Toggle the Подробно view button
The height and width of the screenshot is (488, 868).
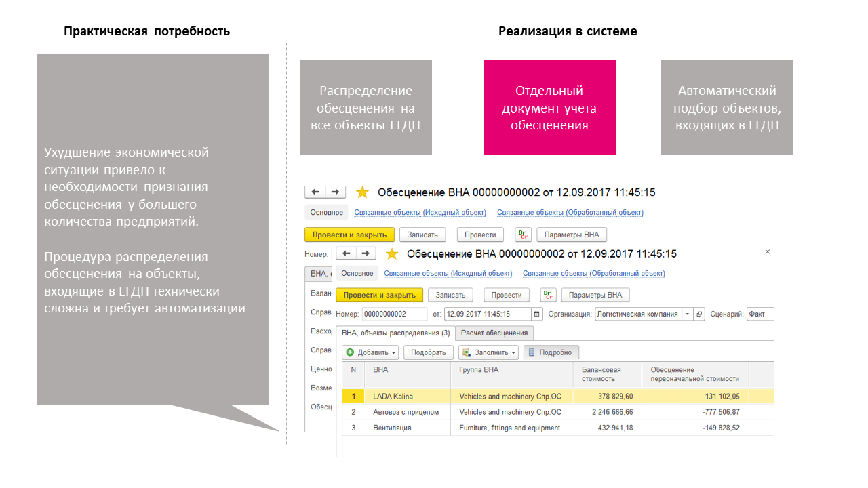(551, 352)
